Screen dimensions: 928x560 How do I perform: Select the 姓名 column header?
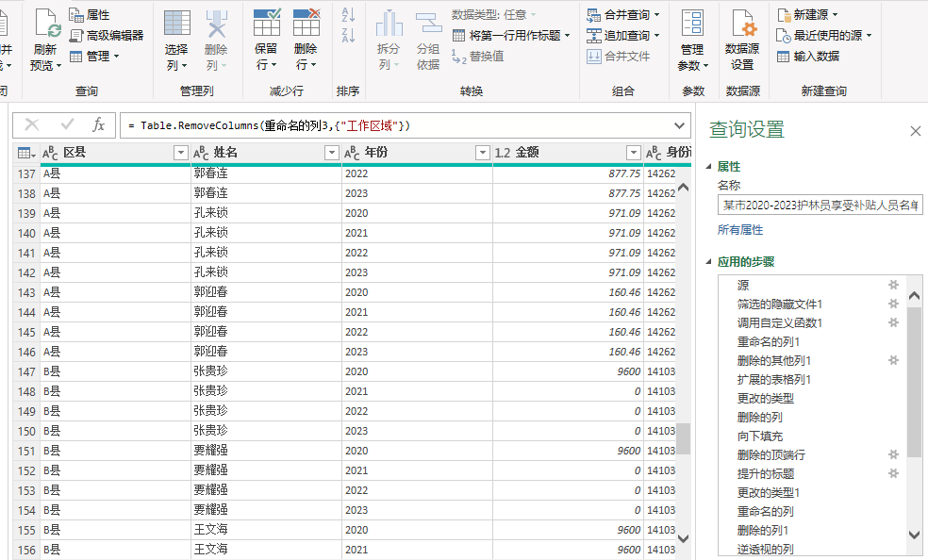266,153
